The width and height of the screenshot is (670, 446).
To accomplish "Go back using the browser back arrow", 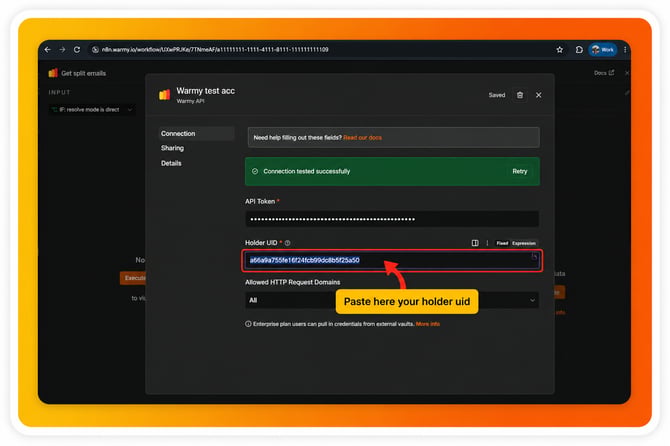I will click(47, 50).
